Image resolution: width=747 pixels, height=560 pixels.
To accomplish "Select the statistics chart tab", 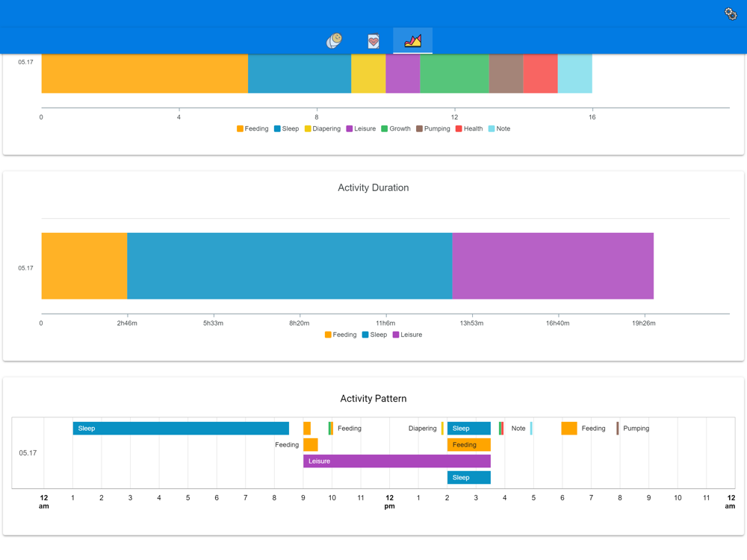I will click(x=413, y=41).
